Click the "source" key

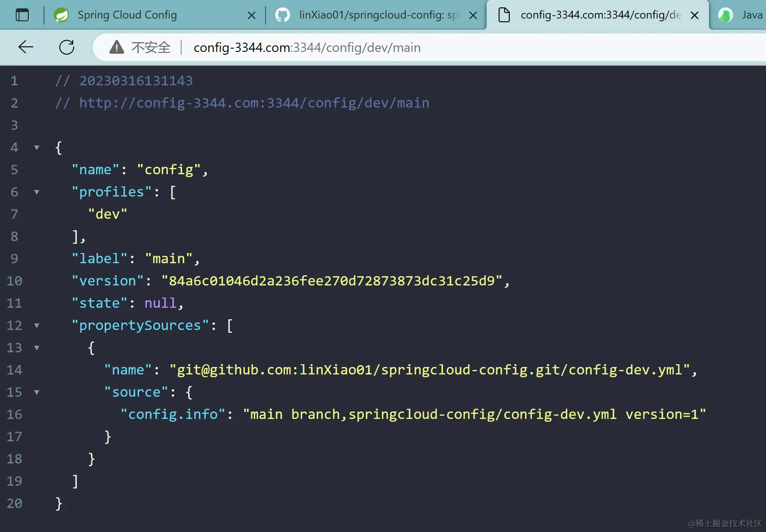(136, 392)
